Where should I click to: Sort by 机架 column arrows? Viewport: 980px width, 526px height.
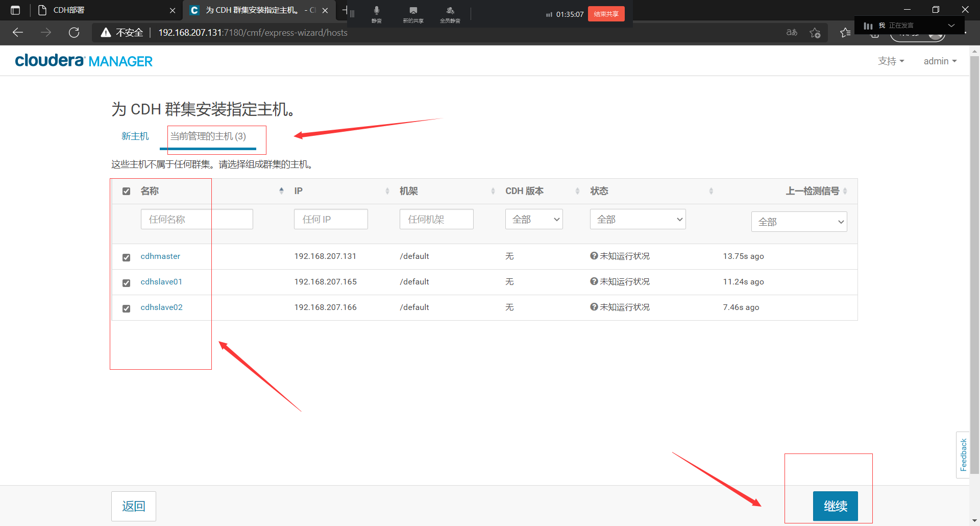click(493, 191)
